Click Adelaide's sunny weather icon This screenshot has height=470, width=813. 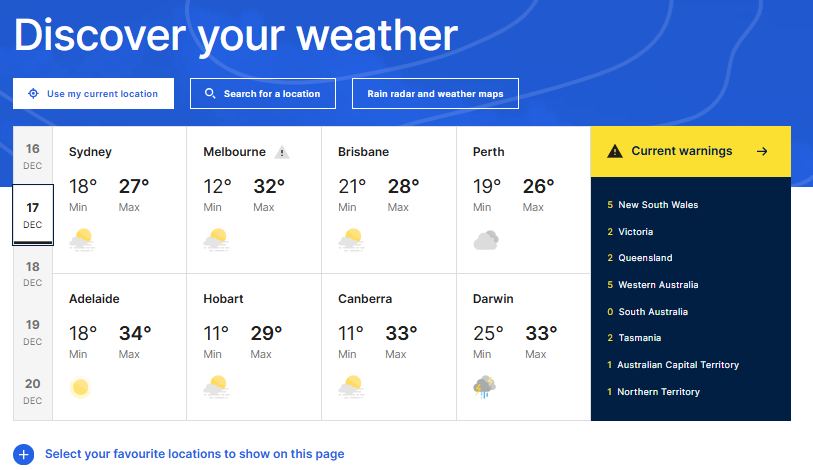click(81, 387)
